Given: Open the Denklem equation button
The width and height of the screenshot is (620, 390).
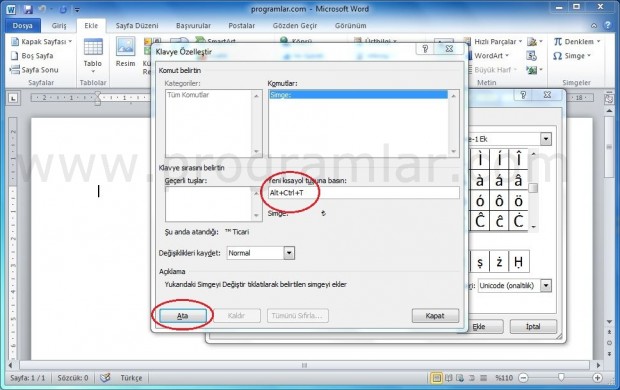Looking at the screenshot, I should tap(577, 42).
